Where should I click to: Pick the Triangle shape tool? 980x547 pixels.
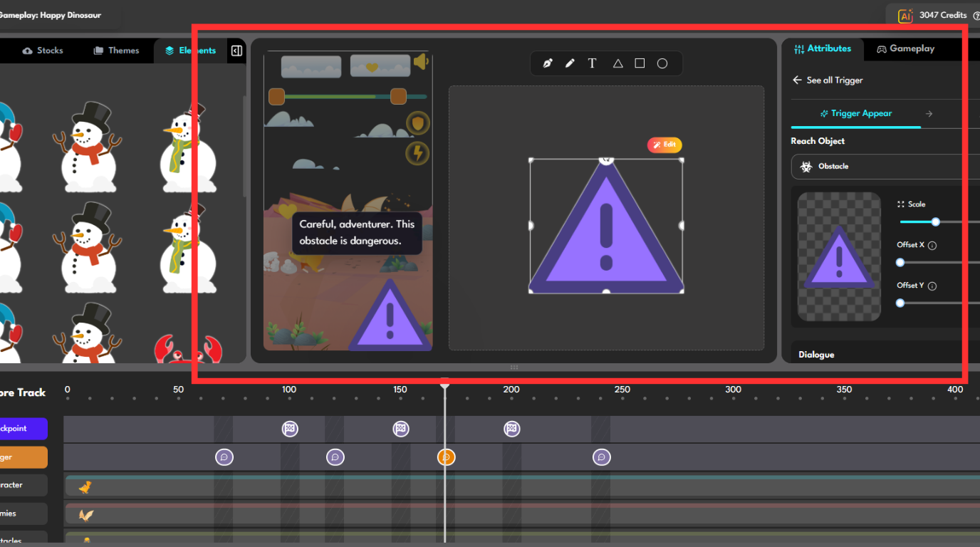pos(617,63)
